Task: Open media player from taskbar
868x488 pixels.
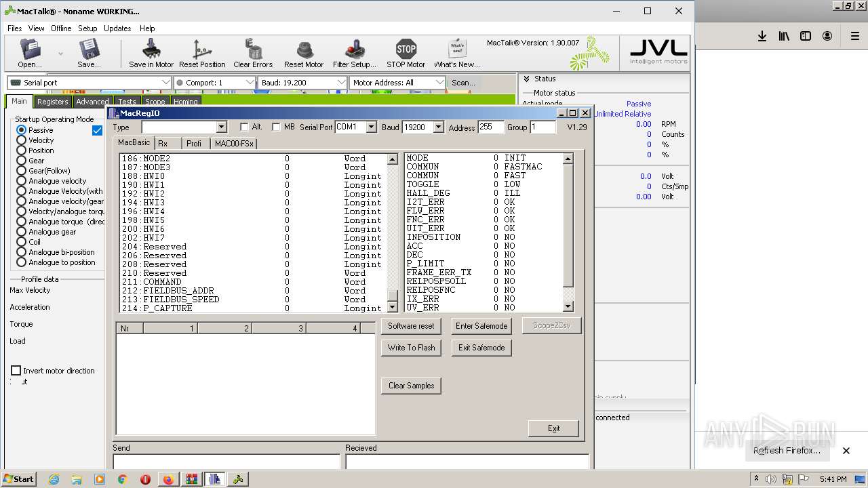Action: tap(100, 479)
